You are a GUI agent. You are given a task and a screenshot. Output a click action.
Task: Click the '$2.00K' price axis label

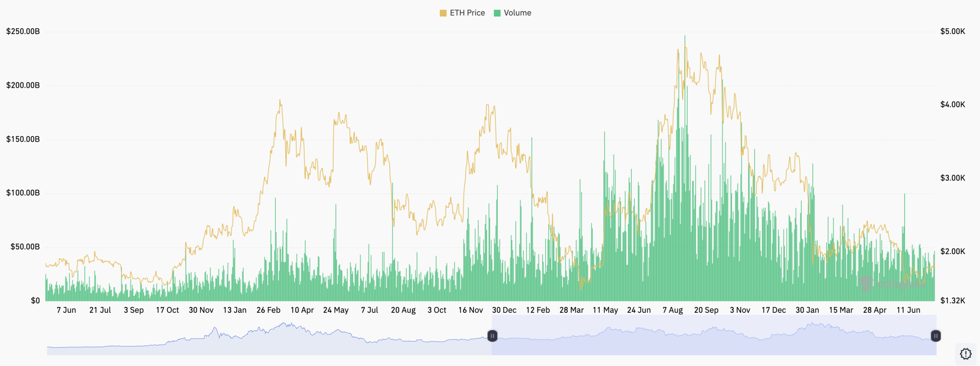[953, 251]
